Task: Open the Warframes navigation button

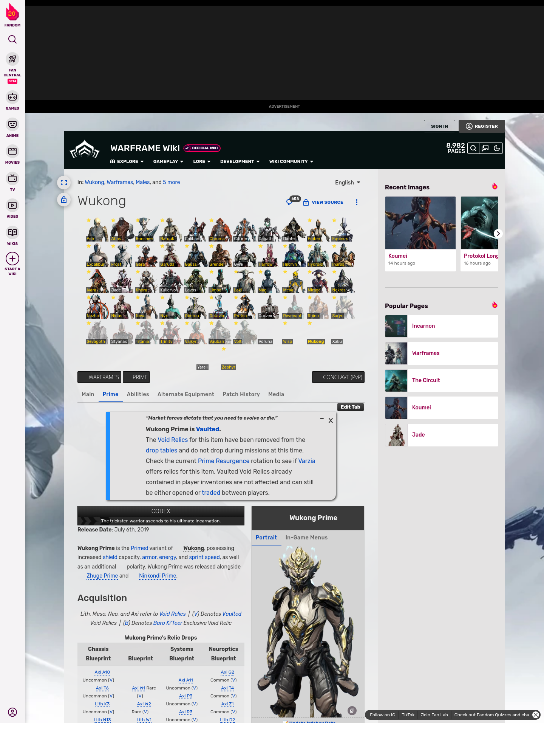Action: click(x=99, y=377)
